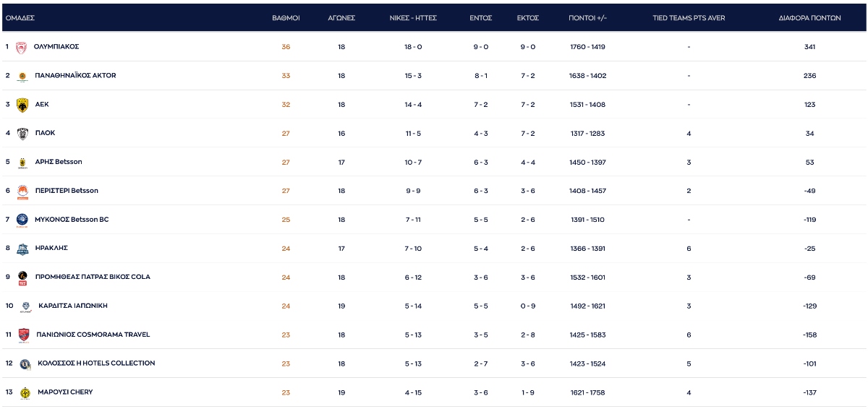Click the ΑΡΗΣ Betsson team logo
868x409 pixels.
(x=22, y=163)
